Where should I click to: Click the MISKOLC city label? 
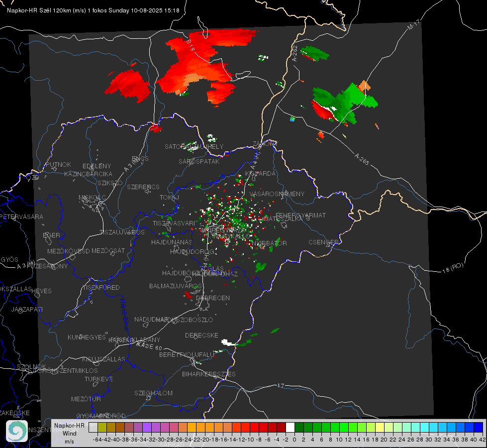(92, 198)
